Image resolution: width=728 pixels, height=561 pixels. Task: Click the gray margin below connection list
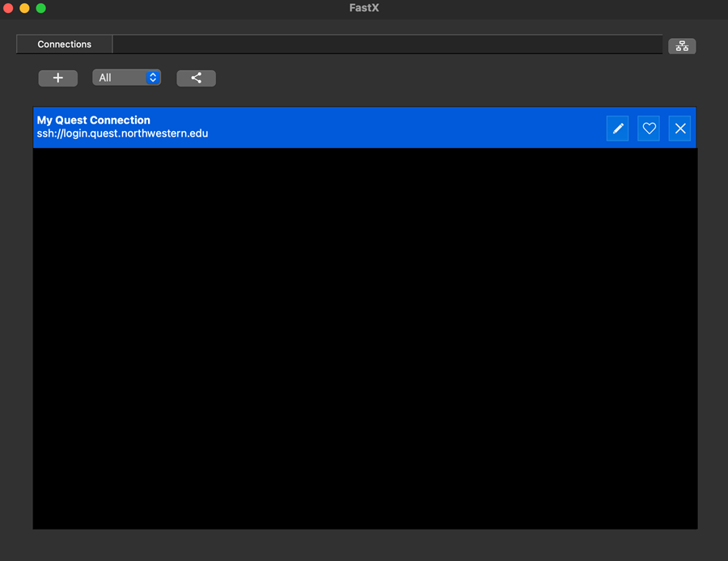click(x=364, y=545)
